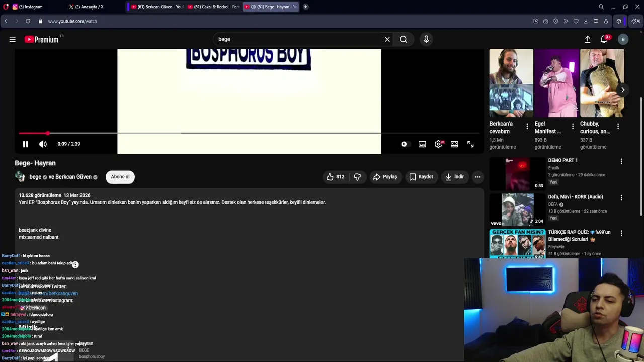The image size is (644, 362).
Task: Open more actions menu beside İndir
Action: [478, 177]
